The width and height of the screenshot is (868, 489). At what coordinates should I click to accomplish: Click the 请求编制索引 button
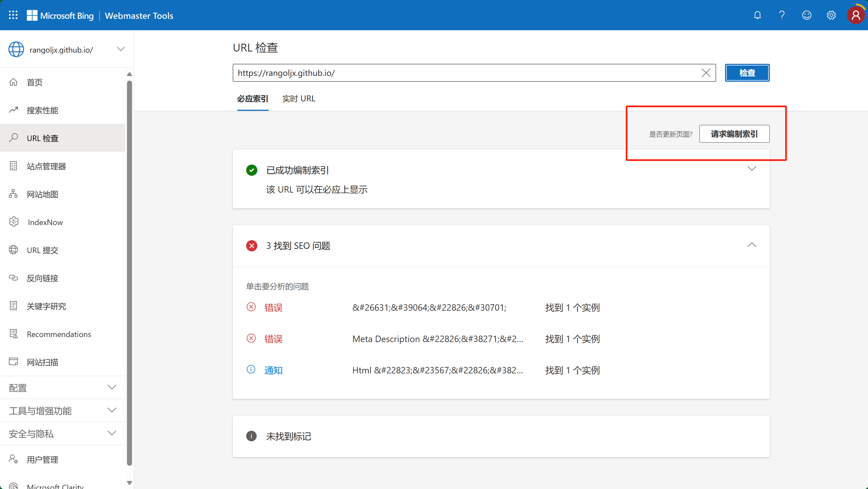[x=734, y=134]
